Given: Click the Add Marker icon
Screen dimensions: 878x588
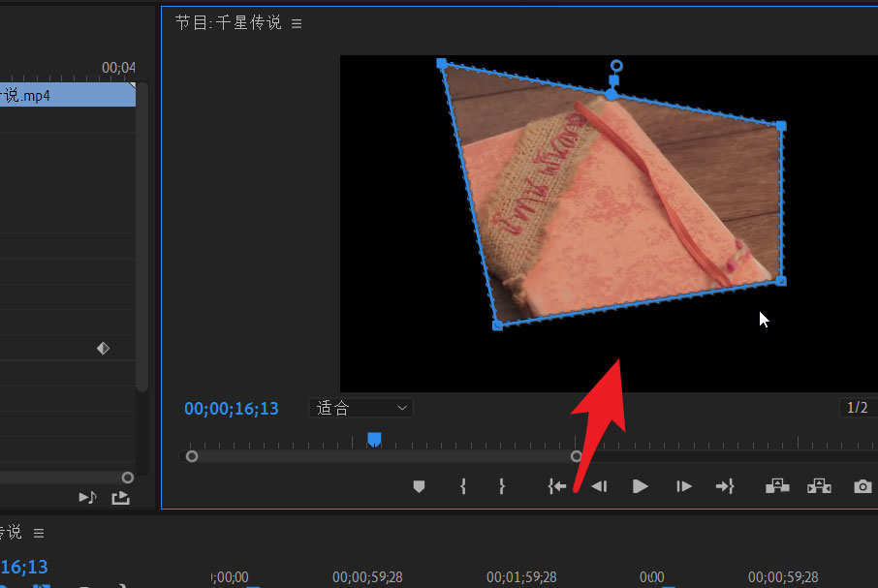Looking at the screenshot, I should pyautogui.click(x=419, y=486).
